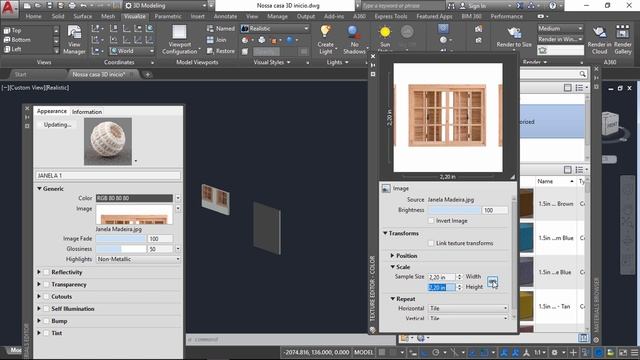Open the Highlights Non-Metallic dropdown
The width and height of the screenshot is (640, 360).
[138, 259]
